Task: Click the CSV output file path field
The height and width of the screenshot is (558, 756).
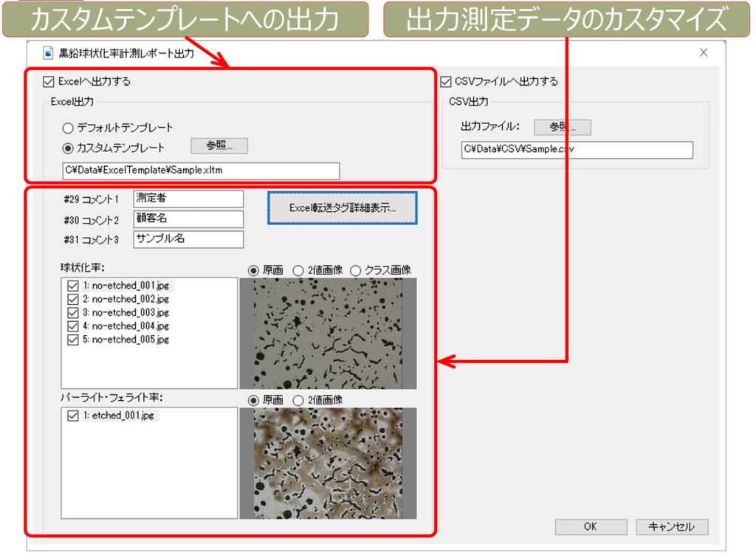Action: point(577,150)
